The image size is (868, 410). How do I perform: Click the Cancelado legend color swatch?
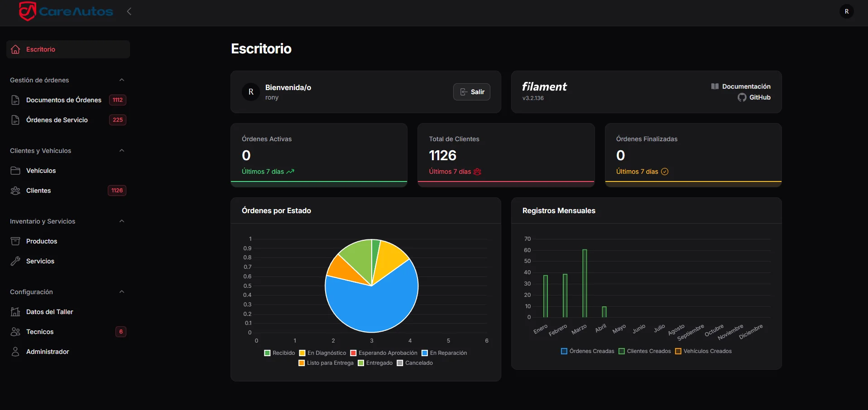[x=400, y=363]
